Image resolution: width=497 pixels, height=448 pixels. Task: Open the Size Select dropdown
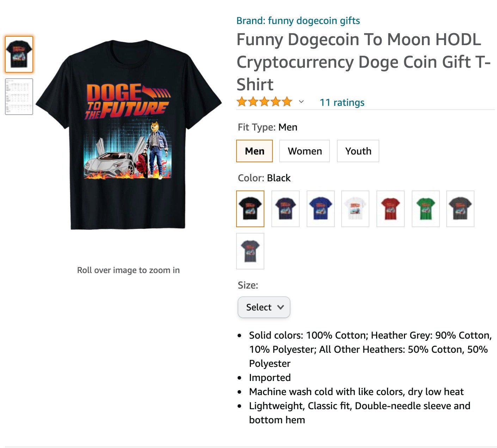264,307
